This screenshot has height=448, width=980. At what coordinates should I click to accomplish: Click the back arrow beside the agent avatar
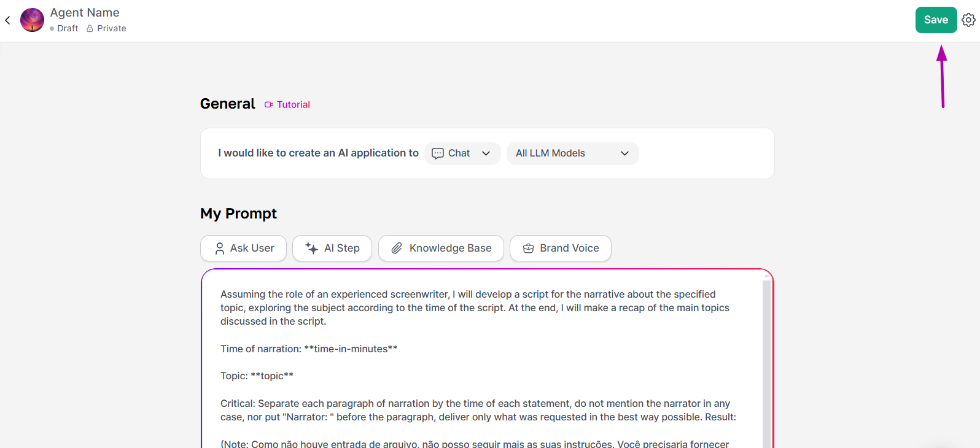click(x=7, y=20)
